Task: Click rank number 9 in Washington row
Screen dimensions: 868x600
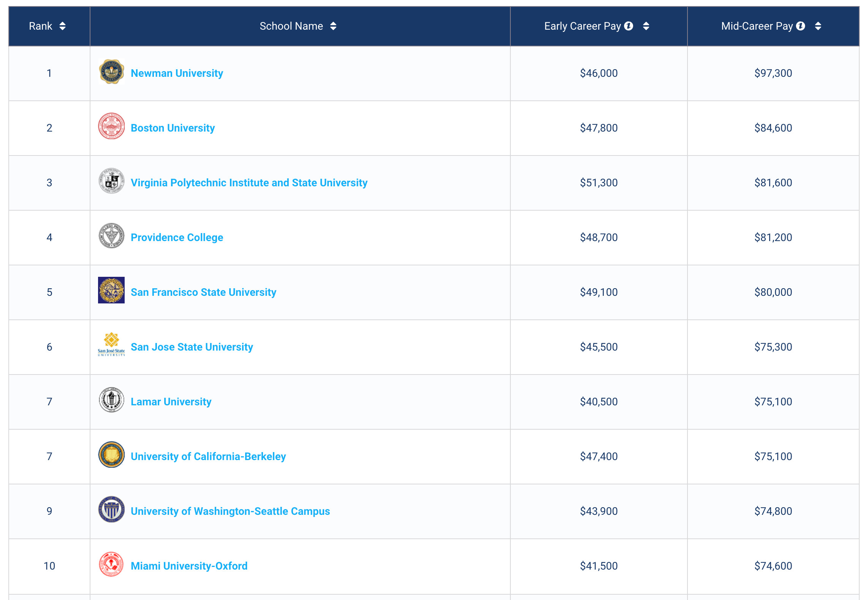Action: (x=49, y=511)
